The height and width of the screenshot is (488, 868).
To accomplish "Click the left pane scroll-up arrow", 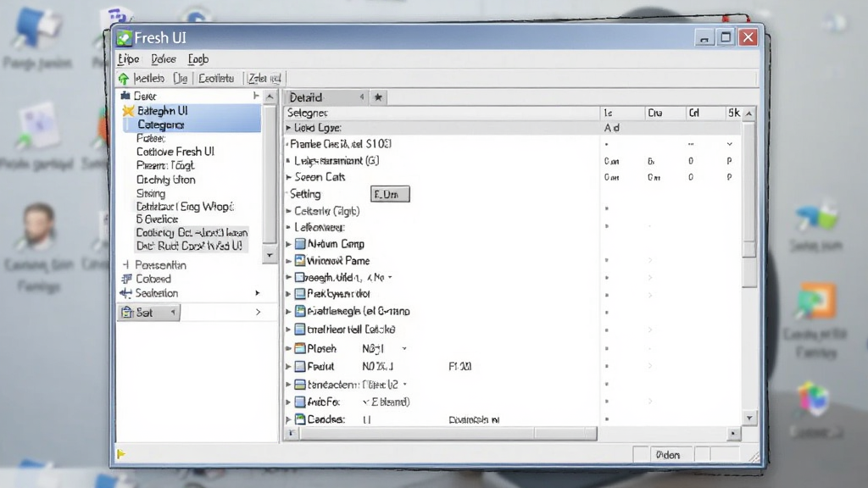I will click(270, 97).
